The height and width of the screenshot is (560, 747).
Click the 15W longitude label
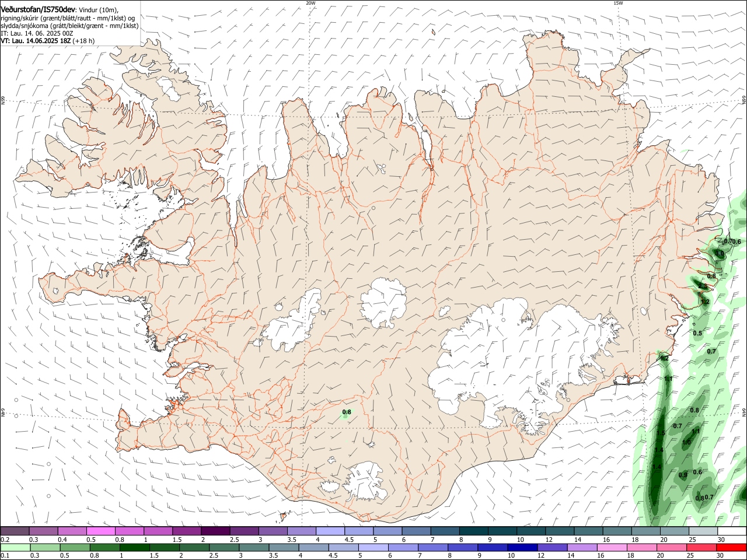click(618, 3)
